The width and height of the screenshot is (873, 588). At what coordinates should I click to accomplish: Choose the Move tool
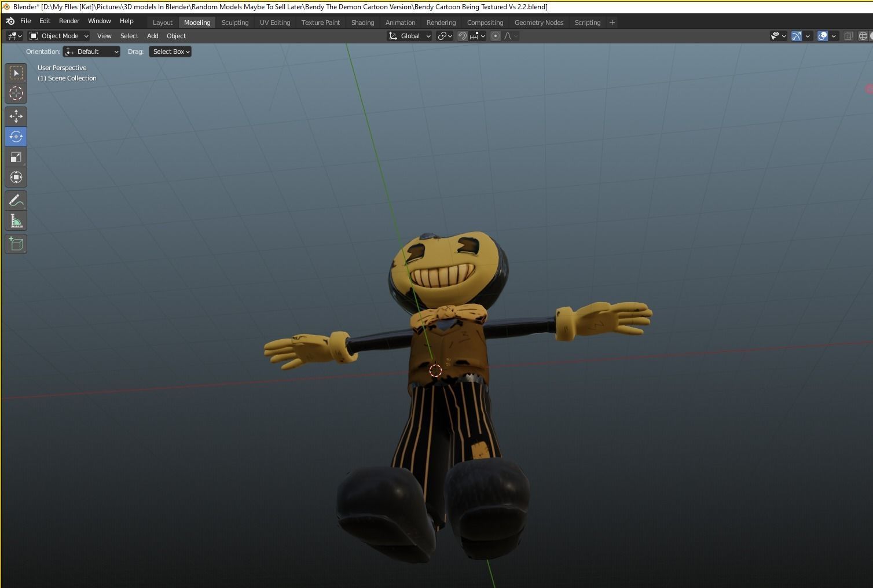16,116
